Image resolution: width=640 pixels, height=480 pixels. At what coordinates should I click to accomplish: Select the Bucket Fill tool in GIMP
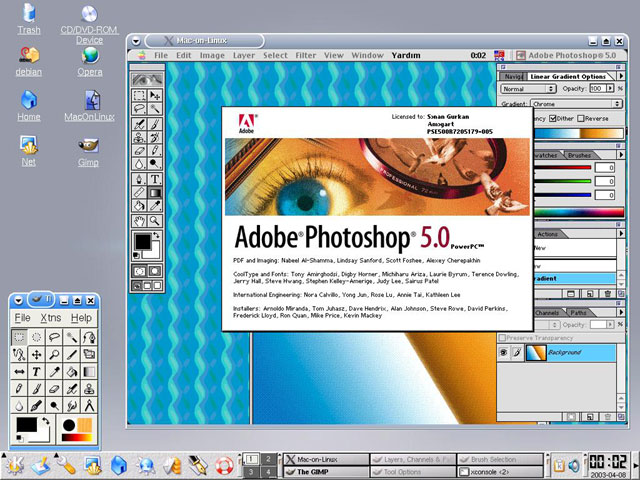[72, 371]
